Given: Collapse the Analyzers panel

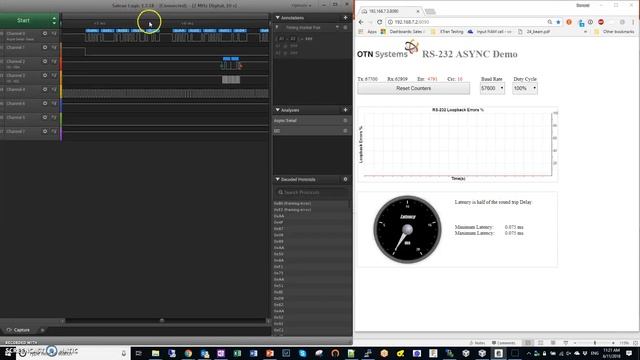Looking at the screenshot, I should [278, 110].
